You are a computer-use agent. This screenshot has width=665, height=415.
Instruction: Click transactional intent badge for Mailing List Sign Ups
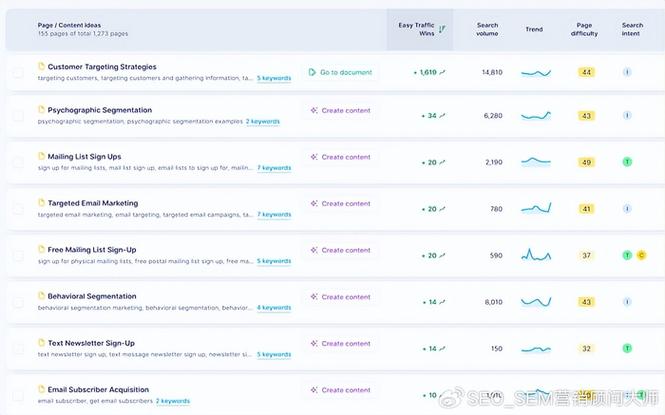tap(627, 162)
